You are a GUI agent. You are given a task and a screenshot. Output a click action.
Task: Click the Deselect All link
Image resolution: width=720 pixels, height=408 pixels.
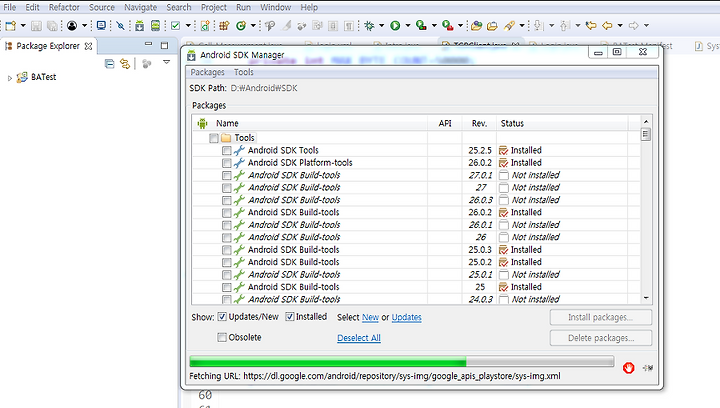359,338
